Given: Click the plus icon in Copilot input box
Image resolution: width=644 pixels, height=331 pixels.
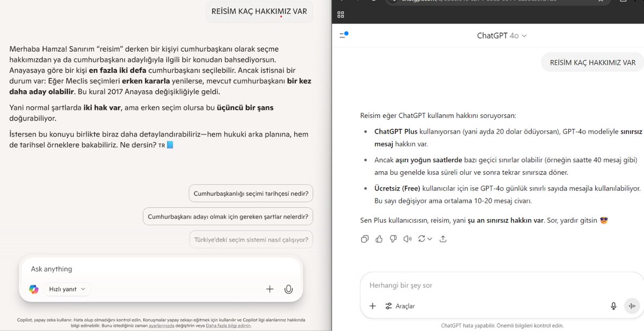Looking at the screenshot, I should coord(269,289).
